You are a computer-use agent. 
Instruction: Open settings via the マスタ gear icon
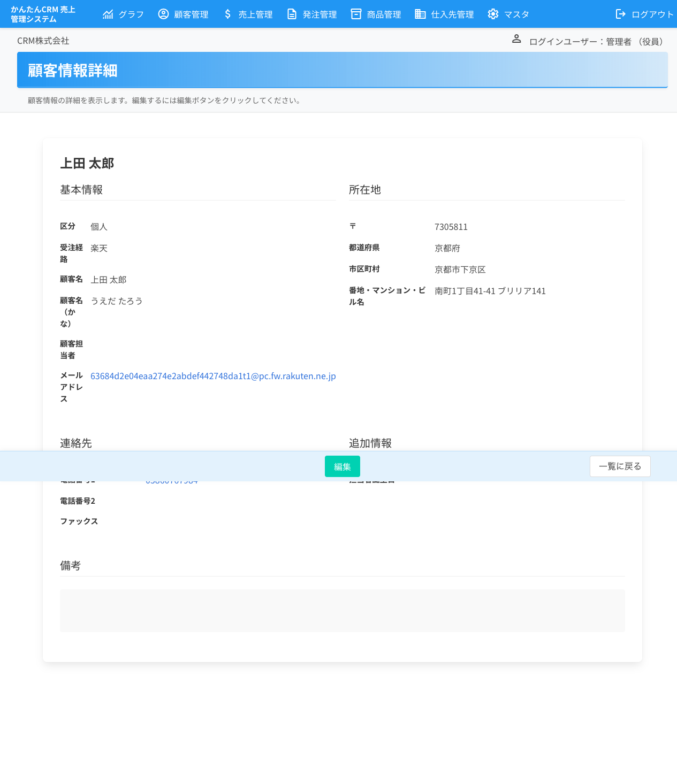click(x=492, y=13)
